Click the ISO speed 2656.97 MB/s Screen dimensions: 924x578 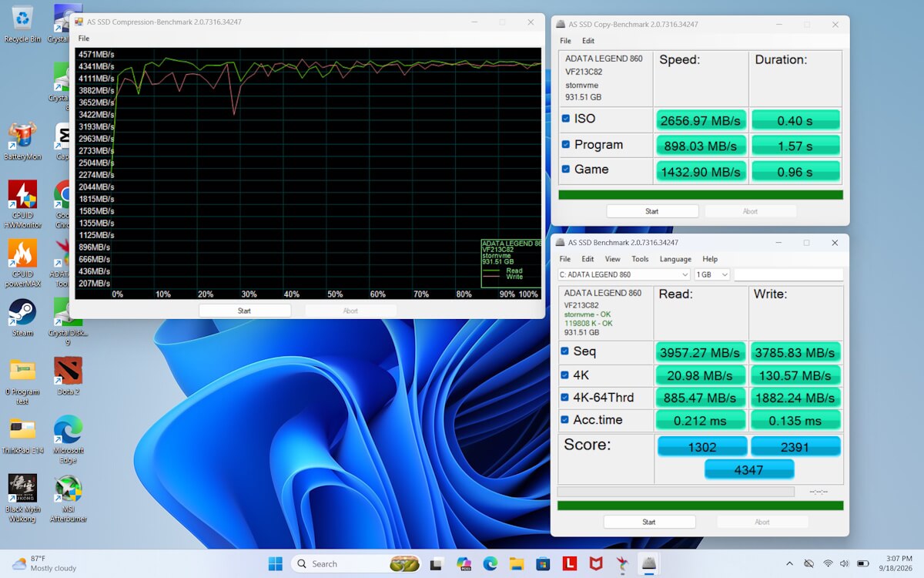click(701, 119)
